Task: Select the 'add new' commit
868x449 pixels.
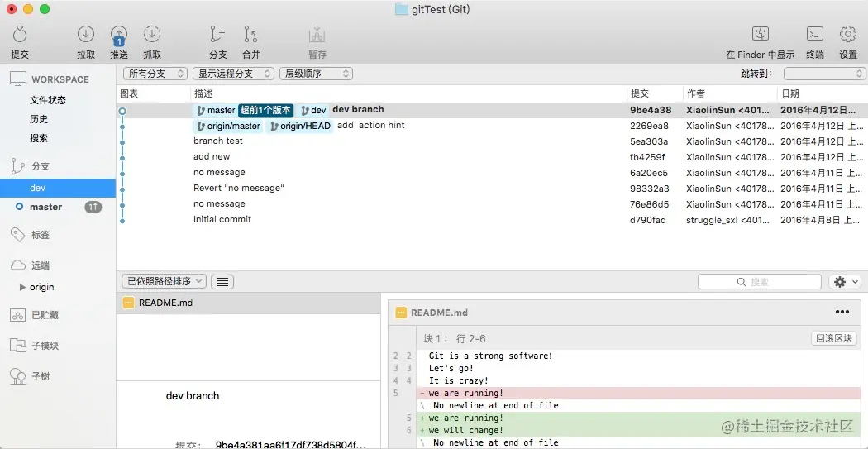Action: pyautogui.click(x=492, y=156)
